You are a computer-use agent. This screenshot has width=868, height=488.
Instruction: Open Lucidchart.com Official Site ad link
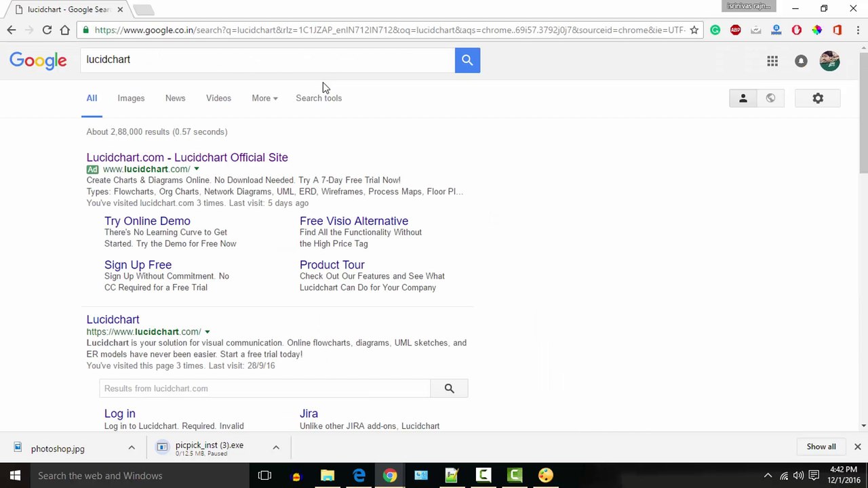click(x=187, y=157)
